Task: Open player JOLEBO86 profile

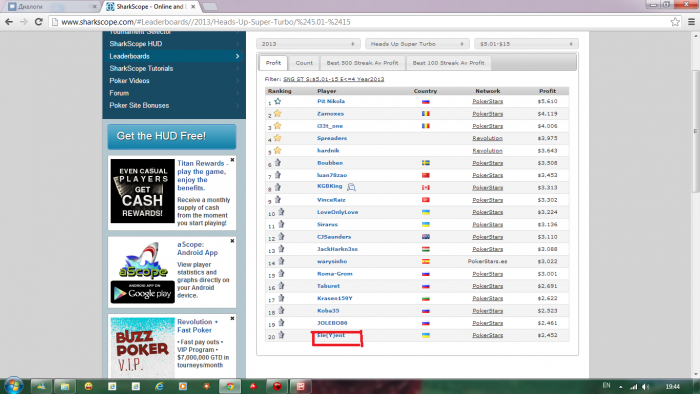Action: (x=332, y=323)
